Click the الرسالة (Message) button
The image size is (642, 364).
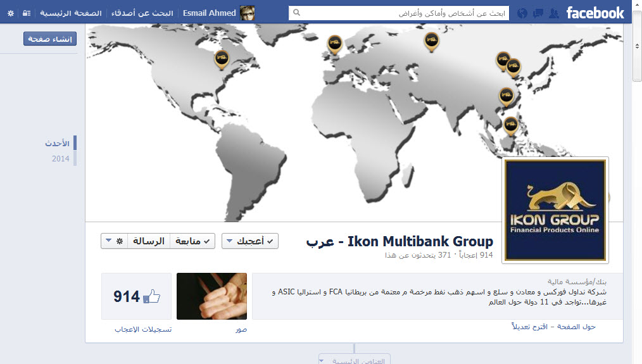149,241
